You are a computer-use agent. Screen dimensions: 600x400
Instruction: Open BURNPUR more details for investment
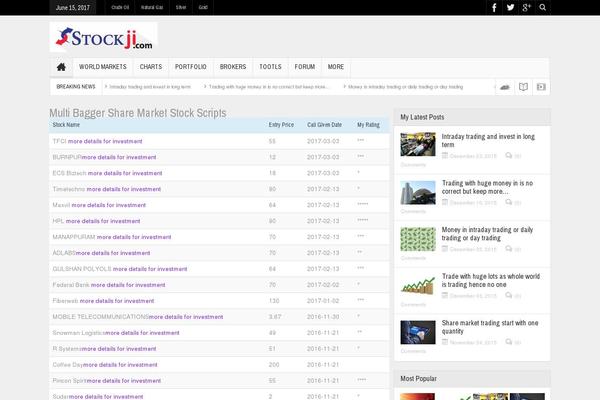coord(119,157)
